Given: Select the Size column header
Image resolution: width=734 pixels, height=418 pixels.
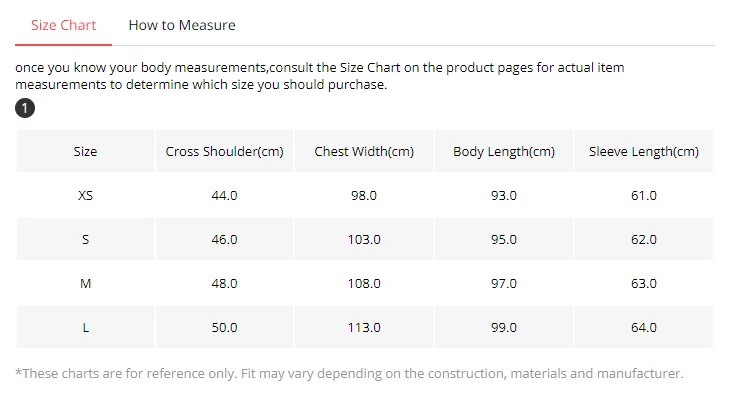Looking at the screenshot, I should (x=85, y=152).
